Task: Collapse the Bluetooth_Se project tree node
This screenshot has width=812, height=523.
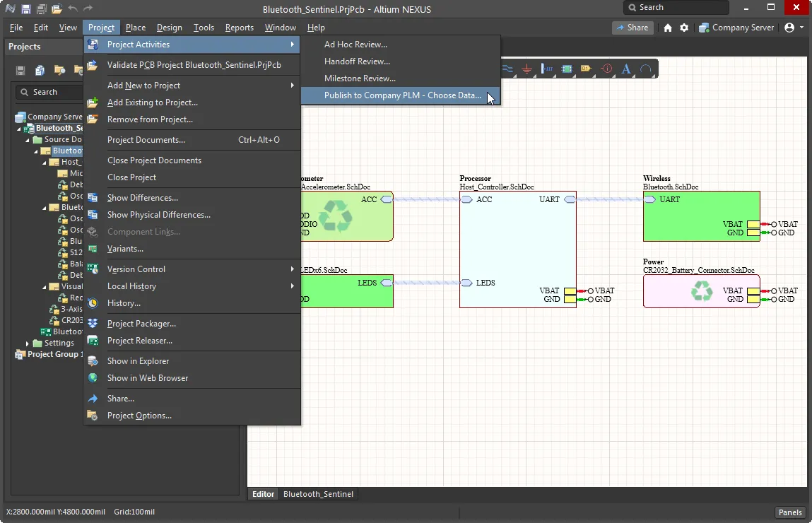Action: tap(19, 129)
